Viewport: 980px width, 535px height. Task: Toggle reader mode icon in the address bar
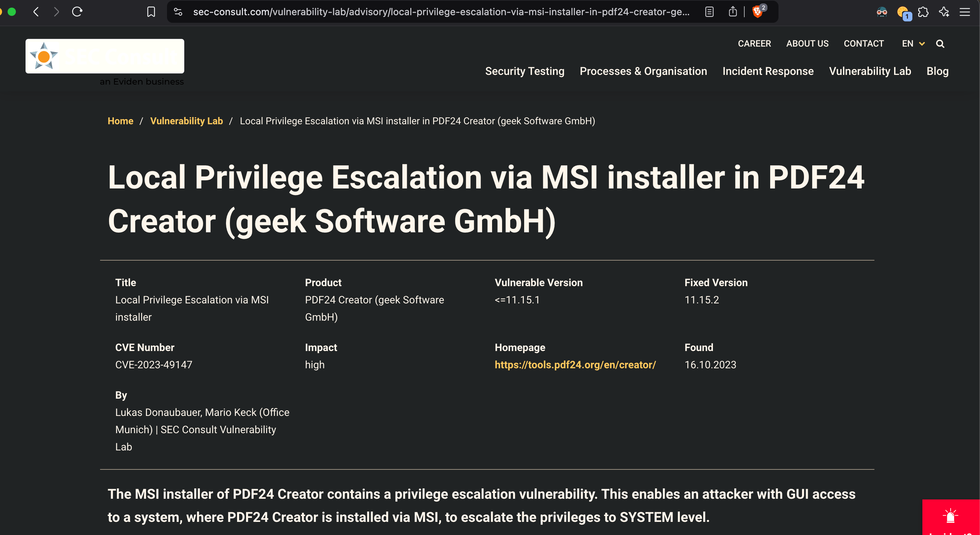pos(709,12)
